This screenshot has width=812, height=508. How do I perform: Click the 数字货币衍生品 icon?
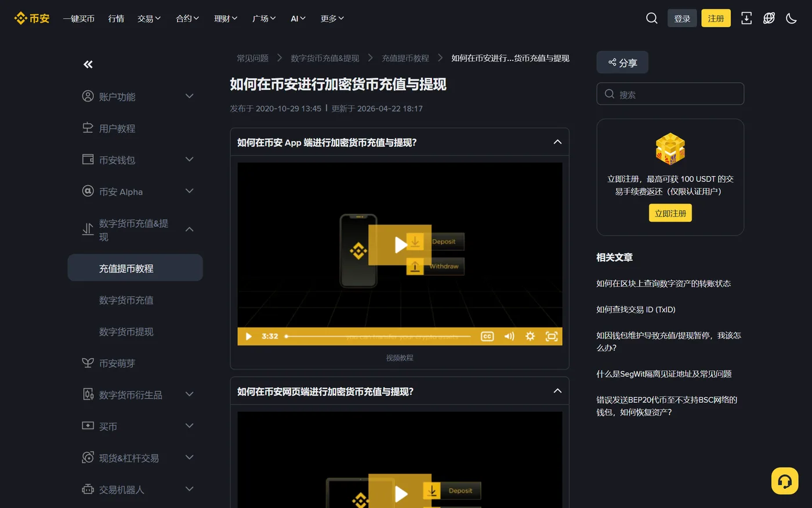pos(88,394)
